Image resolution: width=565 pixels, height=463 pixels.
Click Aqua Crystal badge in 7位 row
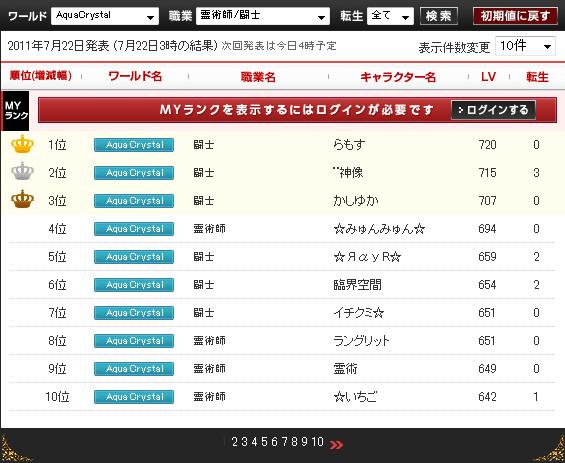(134, 313)
